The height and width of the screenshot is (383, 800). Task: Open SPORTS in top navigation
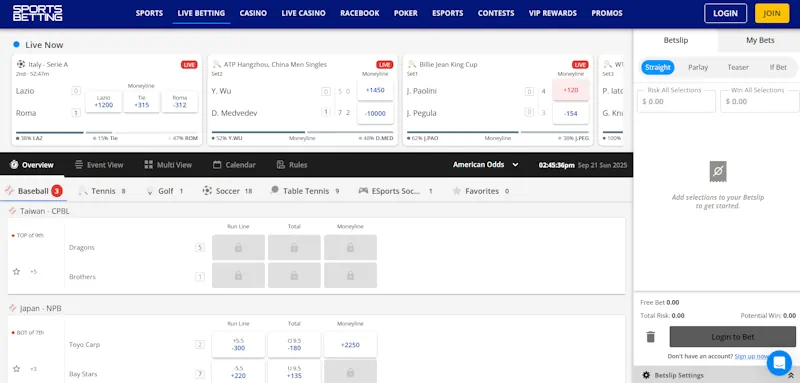point(149,13)
